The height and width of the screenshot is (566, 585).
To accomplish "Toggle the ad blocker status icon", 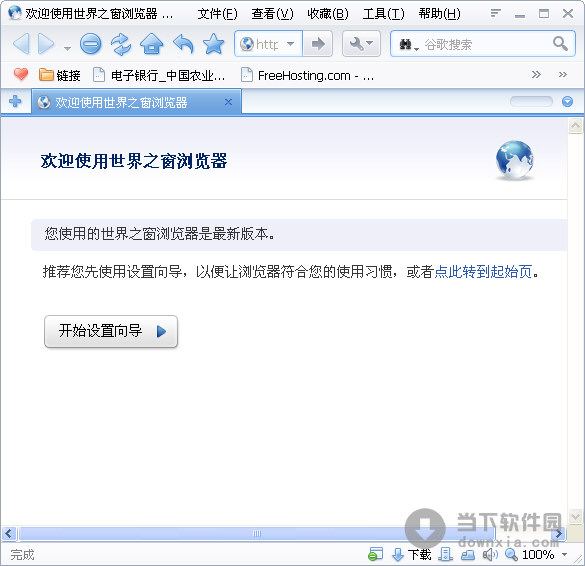I will point(375,555).
